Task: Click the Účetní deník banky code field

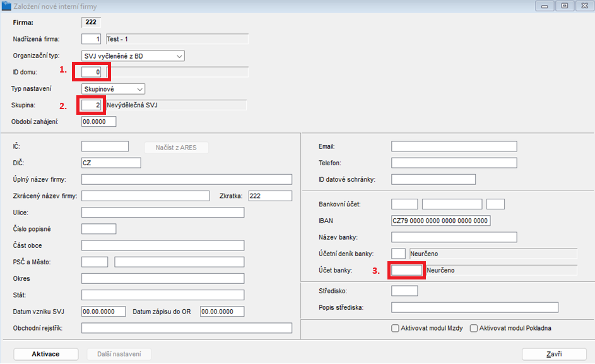Action: 398,254
